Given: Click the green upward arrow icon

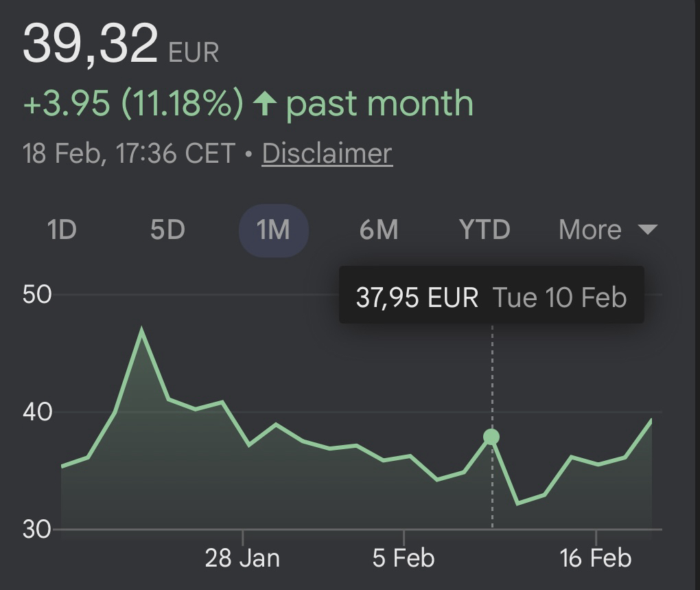Looking at the screenshot, I should pyautogui.click(x=264, y=104).
